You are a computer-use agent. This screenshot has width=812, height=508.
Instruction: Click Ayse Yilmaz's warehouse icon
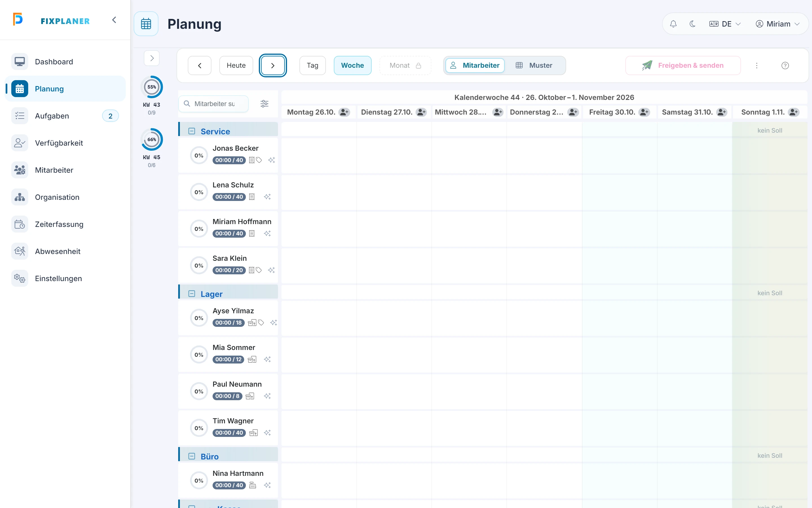tap(252, 323)
